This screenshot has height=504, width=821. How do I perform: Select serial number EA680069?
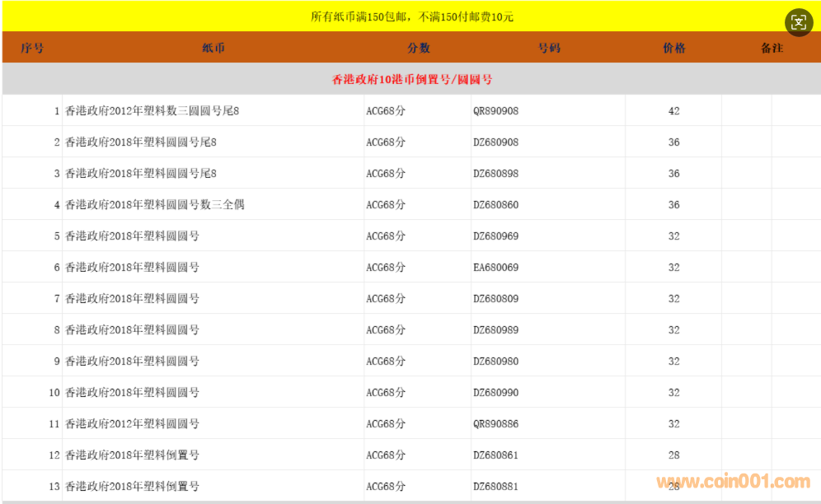[495, 268]
